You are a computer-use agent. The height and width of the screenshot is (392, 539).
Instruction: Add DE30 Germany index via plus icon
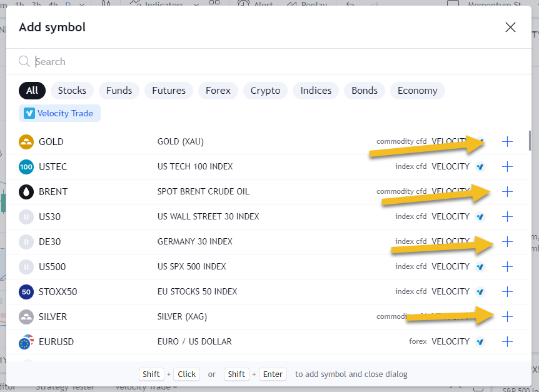coord(507,242)
